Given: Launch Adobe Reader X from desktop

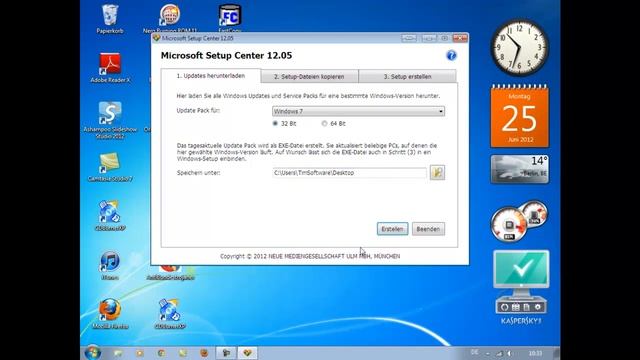Looking at the screenshot, I should click(110, 68).
